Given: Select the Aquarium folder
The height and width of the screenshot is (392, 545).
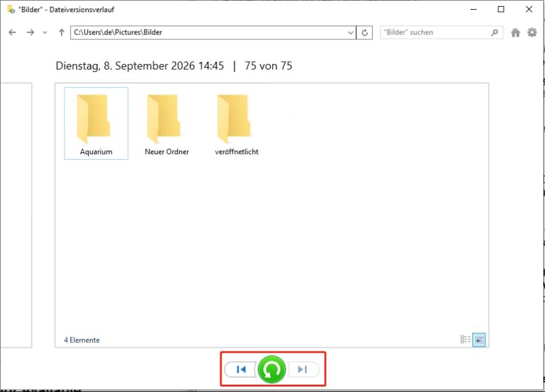Looking at the screenshot, I should tap(97, 123).
